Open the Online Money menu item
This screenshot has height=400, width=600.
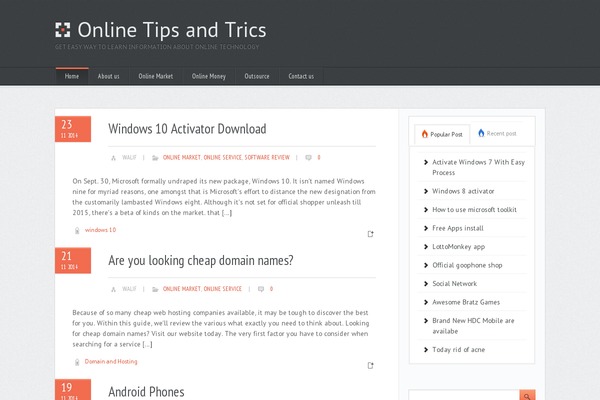(209, 76)
